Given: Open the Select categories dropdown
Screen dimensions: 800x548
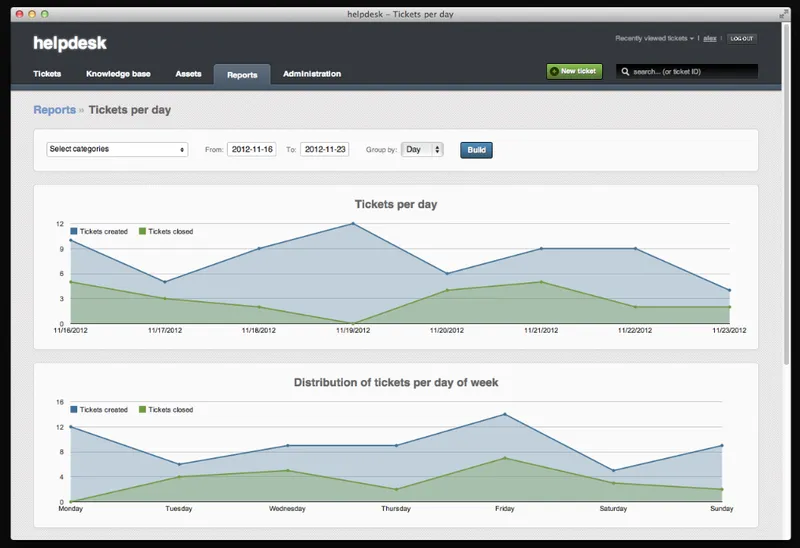Looking at the screenshot, I should coord(117,149).
